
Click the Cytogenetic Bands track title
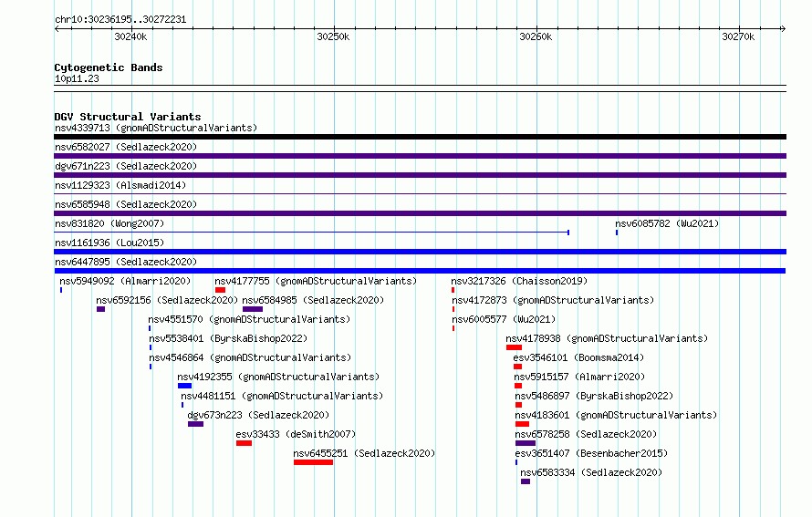point(109,67)
